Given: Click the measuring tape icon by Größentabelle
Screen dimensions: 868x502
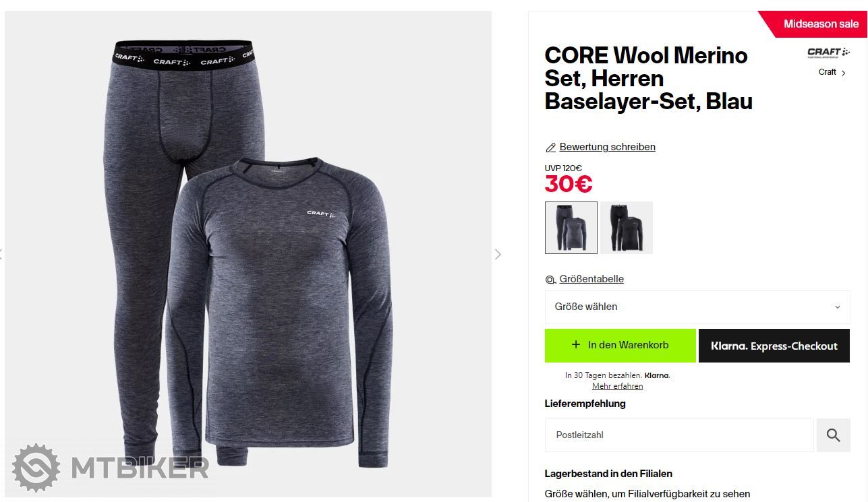Looking at the screenshot, I should (550, 280).
